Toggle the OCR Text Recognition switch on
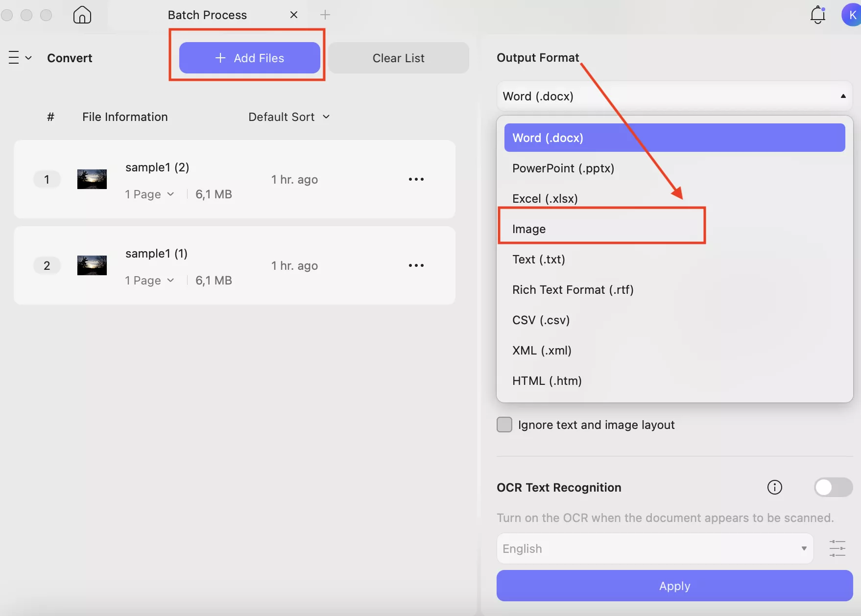This screenshot has width=861, height=616. [x=833, y=487]
